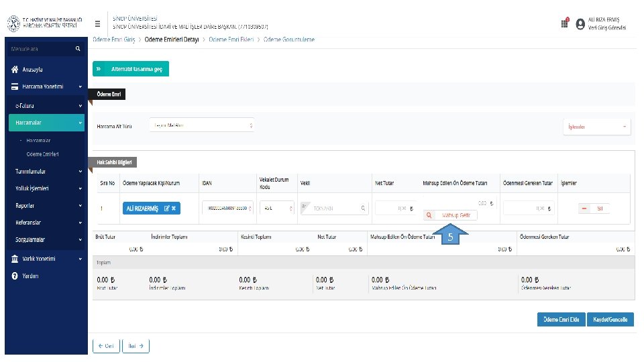Click Alternatif tasarıma geç button
The width and height of the screenshot is (644, 362).
131,69
